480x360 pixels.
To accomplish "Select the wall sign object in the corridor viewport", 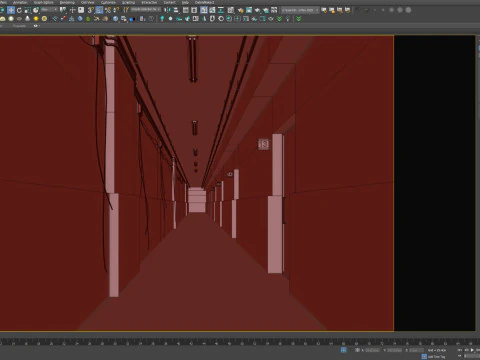I will [x=263, y=144].
